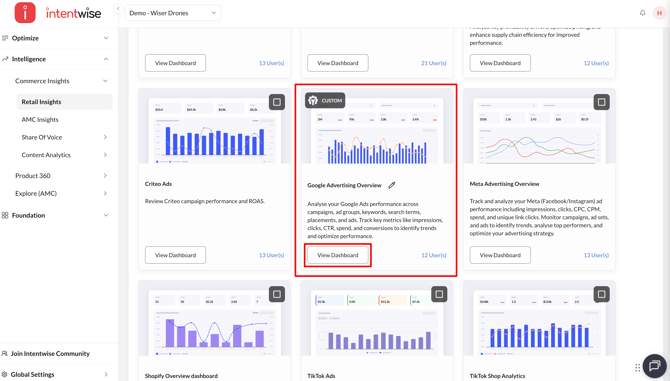
Task: Click the Intelligence trend icon
Action: [5, 59]
